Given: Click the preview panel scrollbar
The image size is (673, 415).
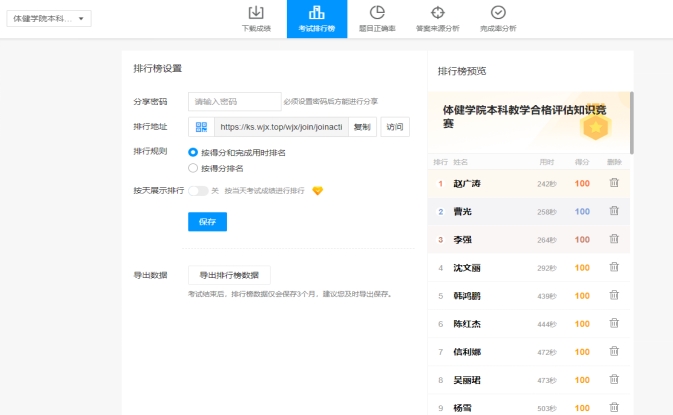Looking at the screenshot, I should [632, 123].
